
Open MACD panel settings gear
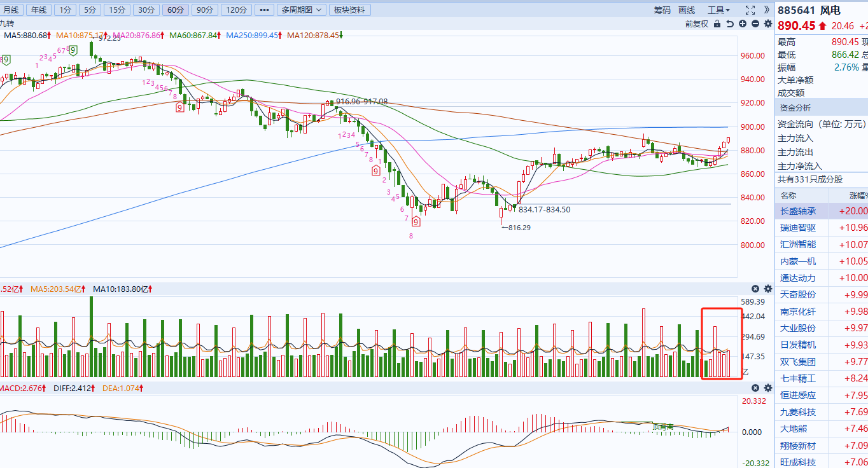(x=768, y=388)
